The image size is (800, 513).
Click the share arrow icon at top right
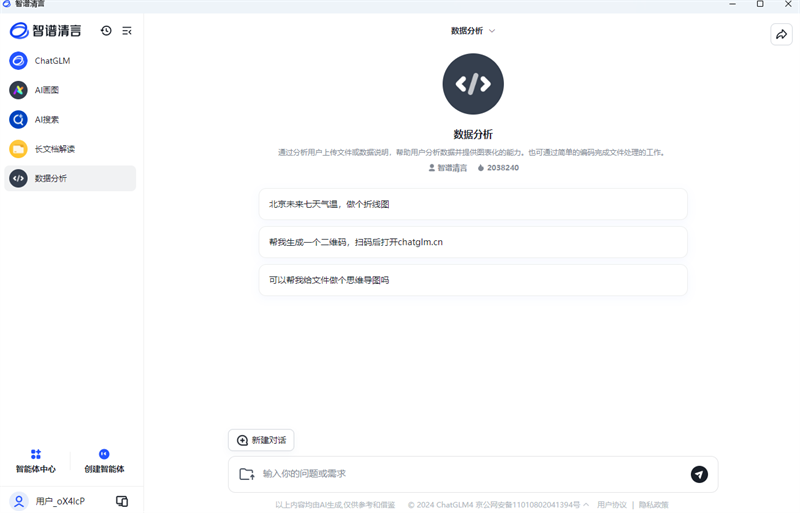[781, 35]
